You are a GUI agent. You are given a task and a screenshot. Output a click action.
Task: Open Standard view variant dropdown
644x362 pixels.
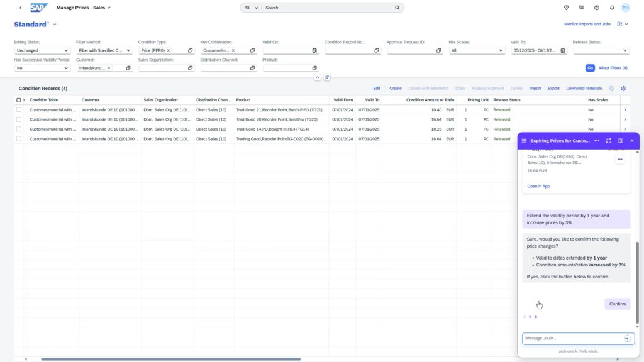pos(55,25)
